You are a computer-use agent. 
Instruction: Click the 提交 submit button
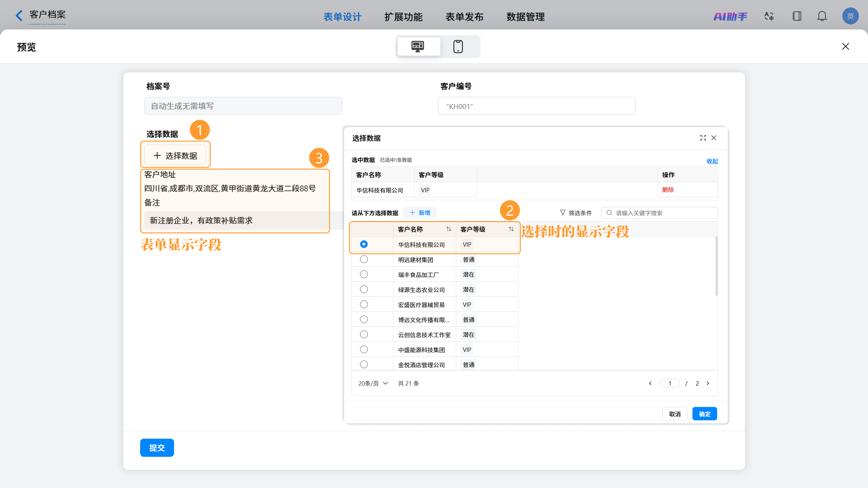click(x=157, y=448)
